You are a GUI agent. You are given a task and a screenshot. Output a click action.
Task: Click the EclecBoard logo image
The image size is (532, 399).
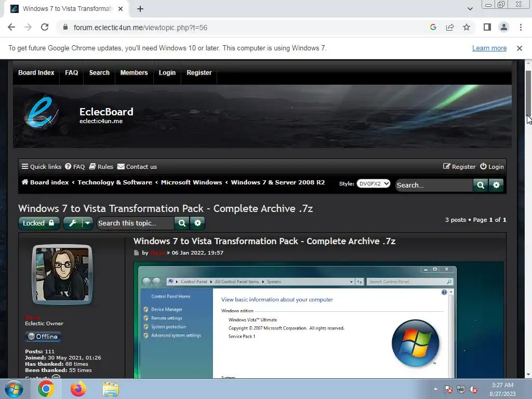tap(42, 113)
